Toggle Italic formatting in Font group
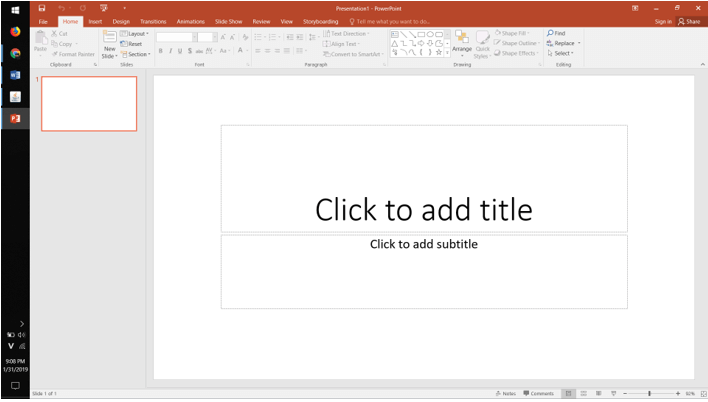This screenshot has height=402, width=708. click(170, 51)
